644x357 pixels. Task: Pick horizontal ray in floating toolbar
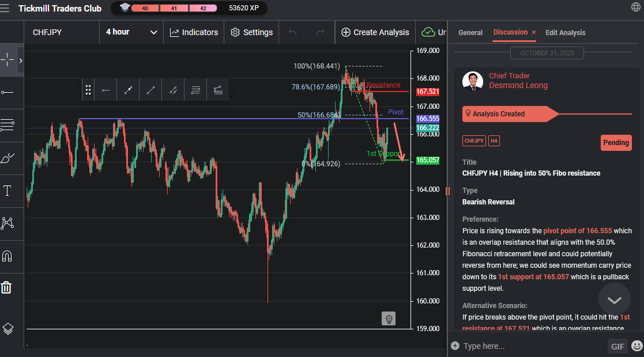click(106, 90)
